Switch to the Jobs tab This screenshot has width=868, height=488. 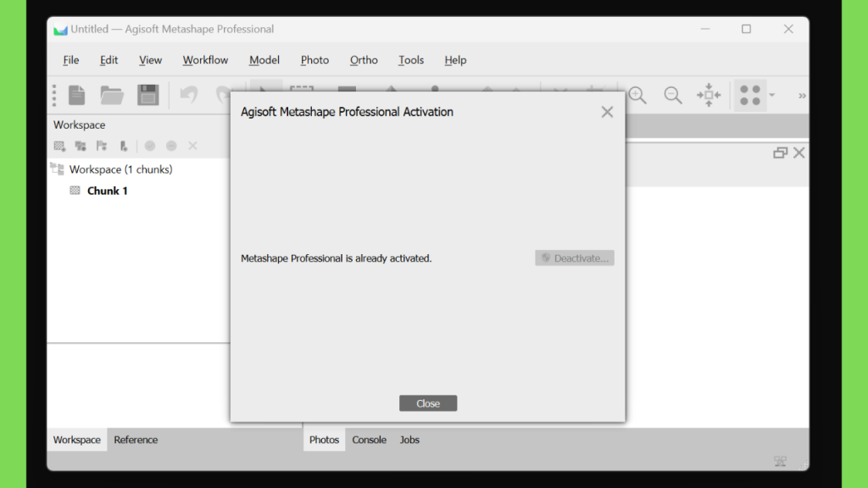[409, 440]
